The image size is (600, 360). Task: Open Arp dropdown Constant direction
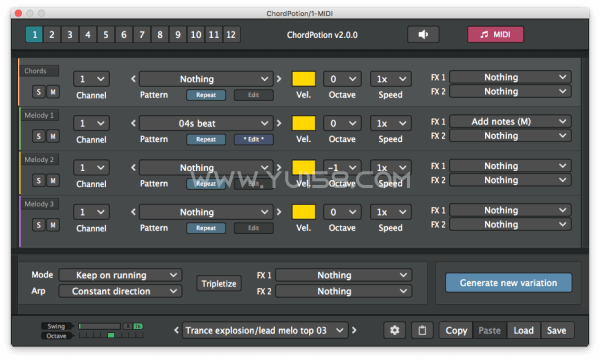click(x=120, y=291)
